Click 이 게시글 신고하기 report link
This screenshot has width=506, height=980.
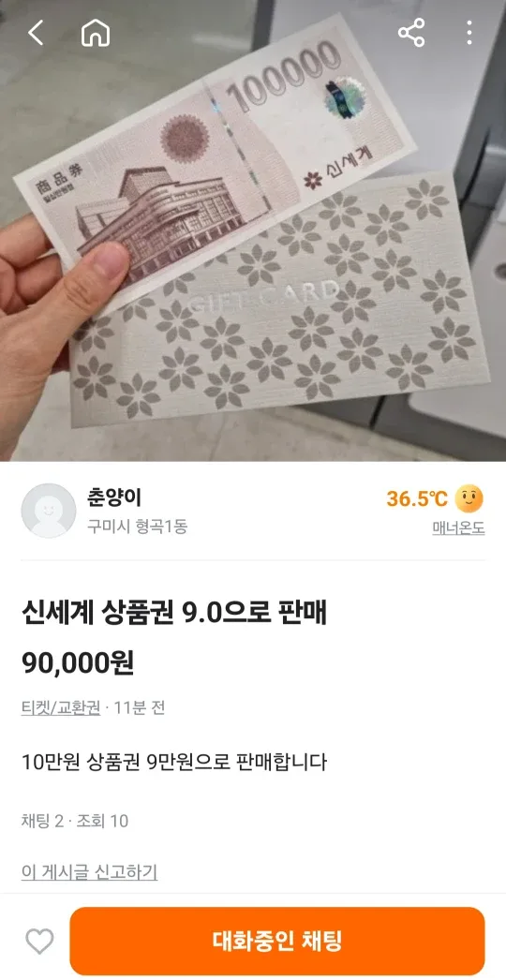[89, 871]
